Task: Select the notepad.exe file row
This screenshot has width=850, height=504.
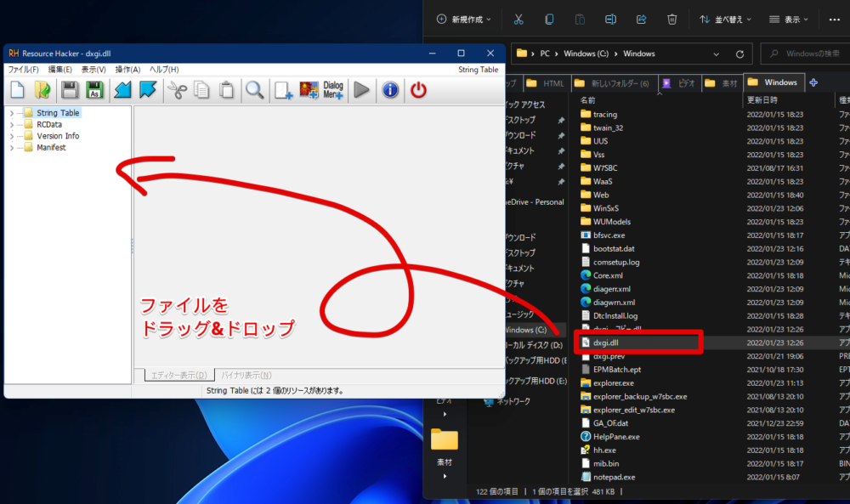Action: 615,477
